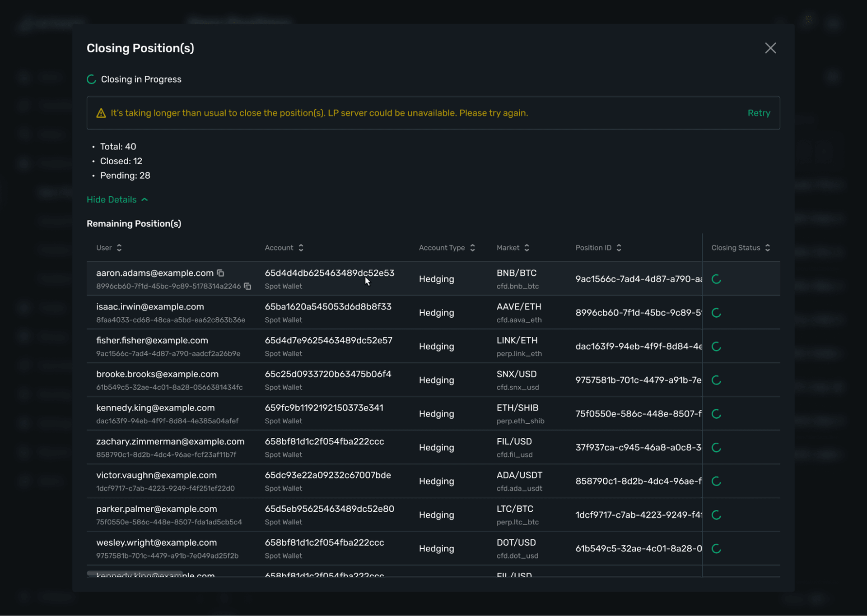Screen dimensions: 867x616
Task: Click position ID starting 8996cb60-7f1d
Action: (x=639, y=313)
